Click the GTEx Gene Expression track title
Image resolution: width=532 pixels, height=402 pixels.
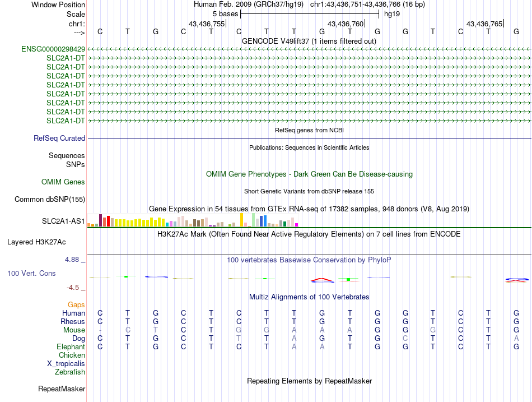pyautogui.click(x=309, y=209)
